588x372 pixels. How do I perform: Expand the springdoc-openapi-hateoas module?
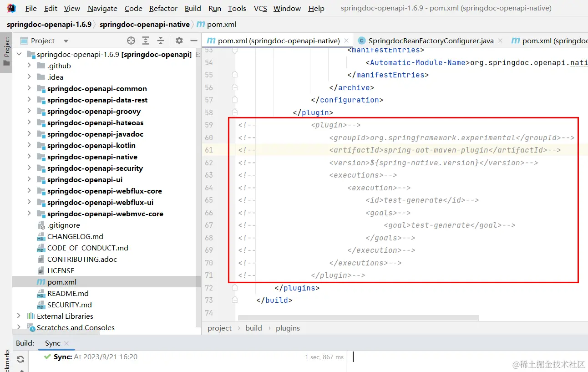(x=30, y=122)
